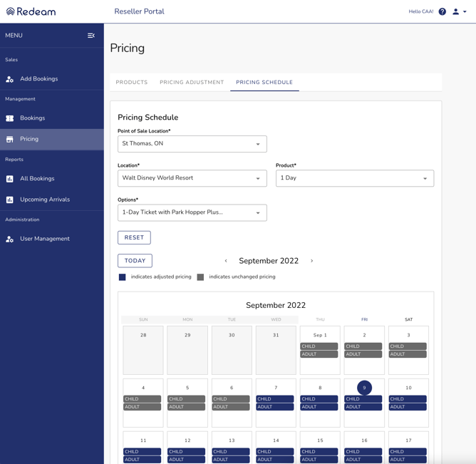Click the Today button

point(135,261)
